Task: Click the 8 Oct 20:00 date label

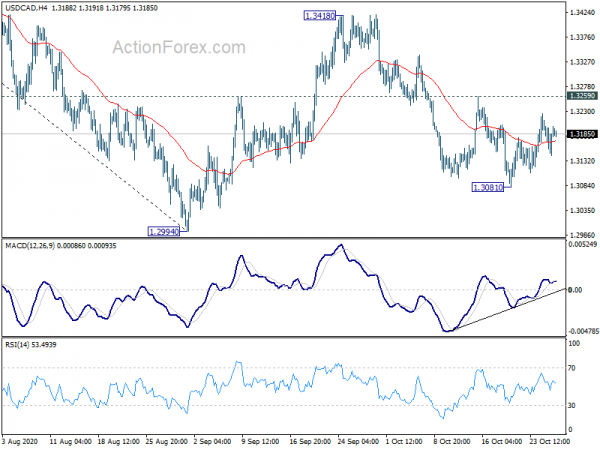Action: click(x=452, y=441)
